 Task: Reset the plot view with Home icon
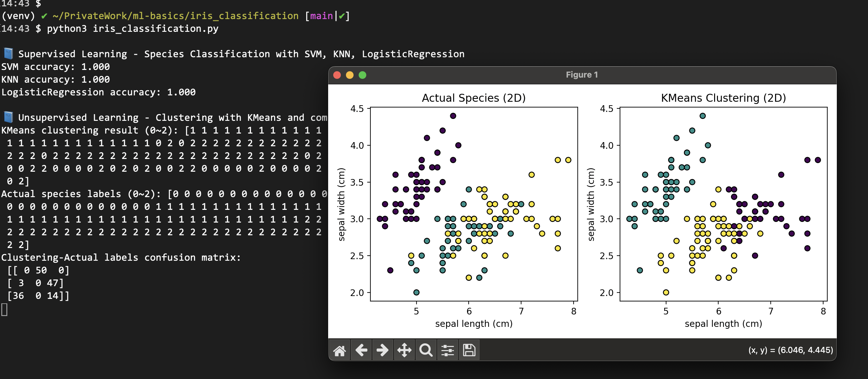339,350
